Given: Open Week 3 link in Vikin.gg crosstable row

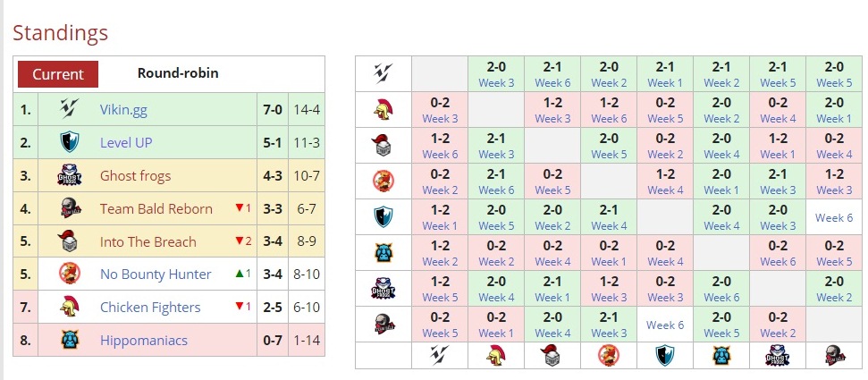Looking at the screenshot, I should coord(496,83).
